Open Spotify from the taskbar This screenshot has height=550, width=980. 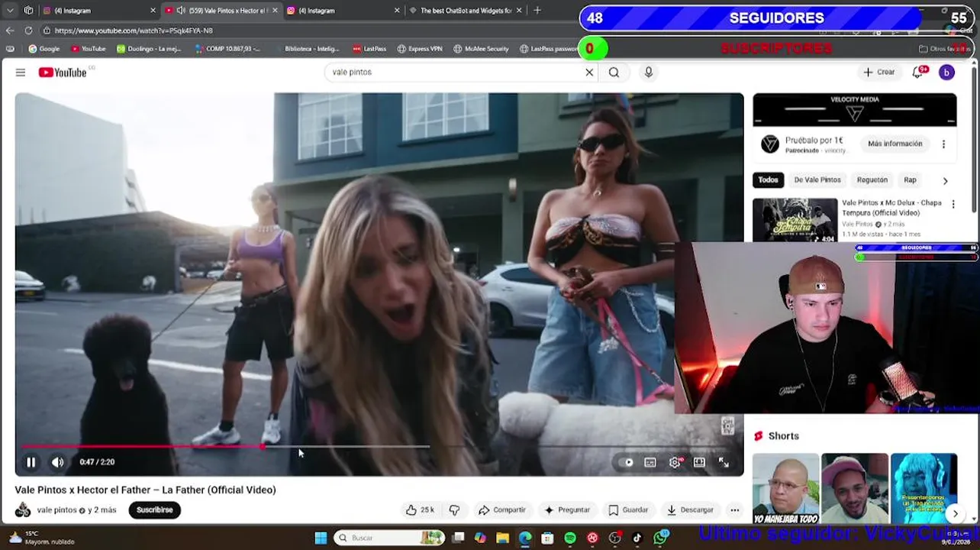coord(570,538)
